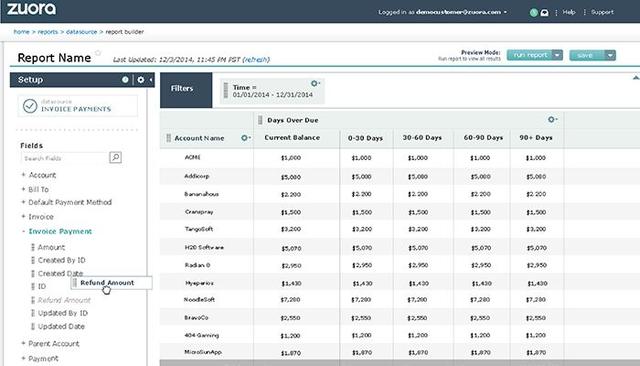This screenshot has height=366, width=640.
Task: Open the Account Name column gear menu
Action: click(x=245, y=138)
